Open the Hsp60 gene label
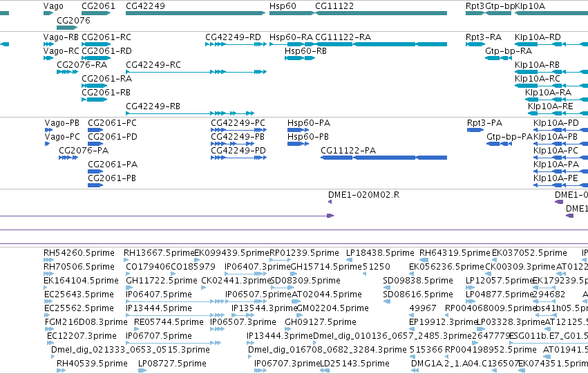 point(283,6)
